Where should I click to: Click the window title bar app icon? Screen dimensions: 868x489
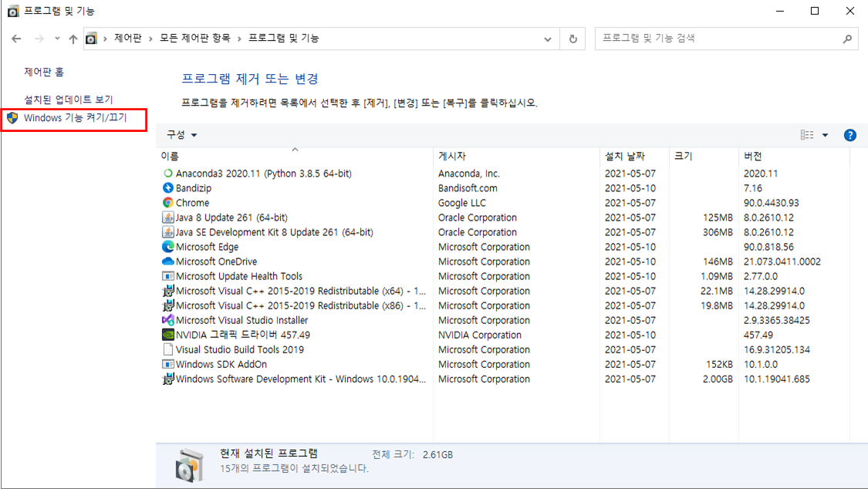click(13, 11)
